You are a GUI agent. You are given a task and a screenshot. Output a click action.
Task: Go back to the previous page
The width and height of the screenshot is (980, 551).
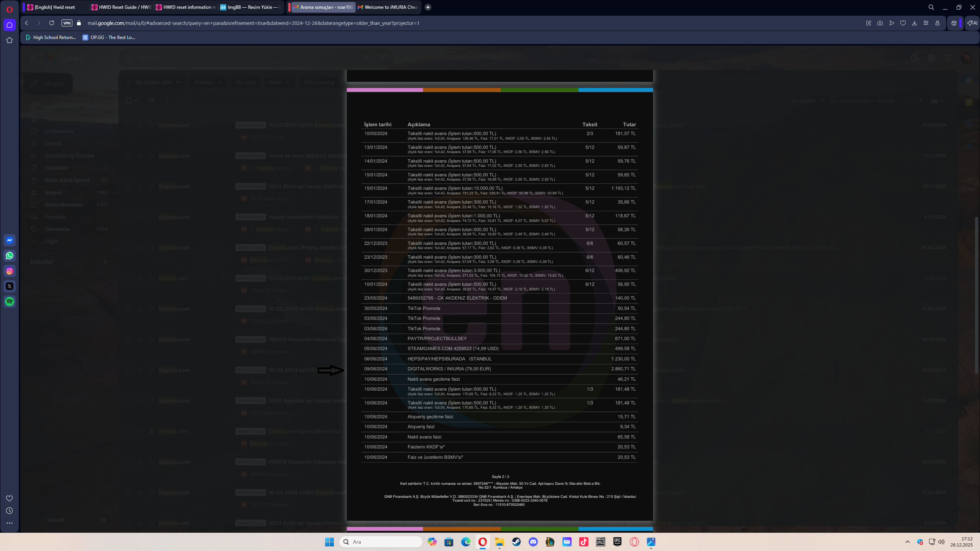point(26,23)
